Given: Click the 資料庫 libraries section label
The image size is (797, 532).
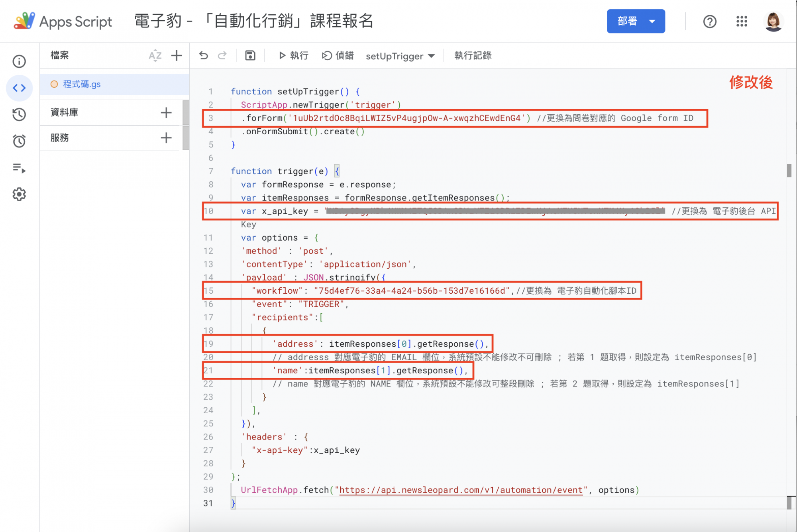Looking at the screenshot, I should [64, 112].
